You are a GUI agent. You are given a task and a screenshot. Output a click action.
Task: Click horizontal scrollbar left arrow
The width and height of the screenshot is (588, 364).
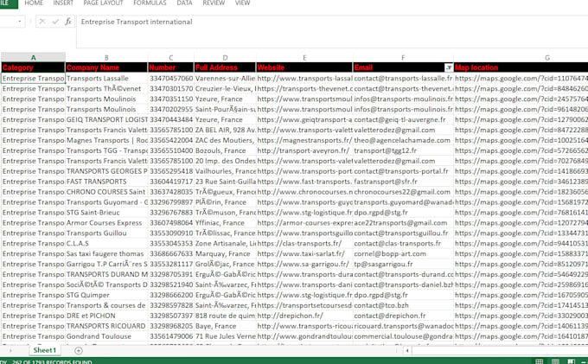tap(407, 351)
